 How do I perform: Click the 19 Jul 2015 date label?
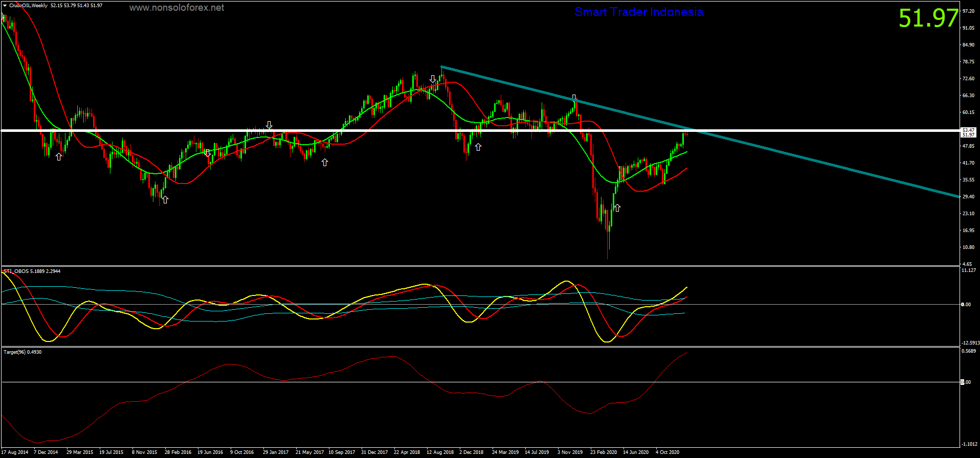point(112,452)
